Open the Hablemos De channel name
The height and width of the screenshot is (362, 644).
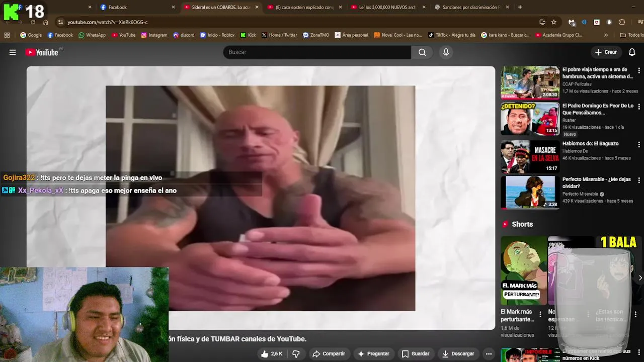coord(575,151)
